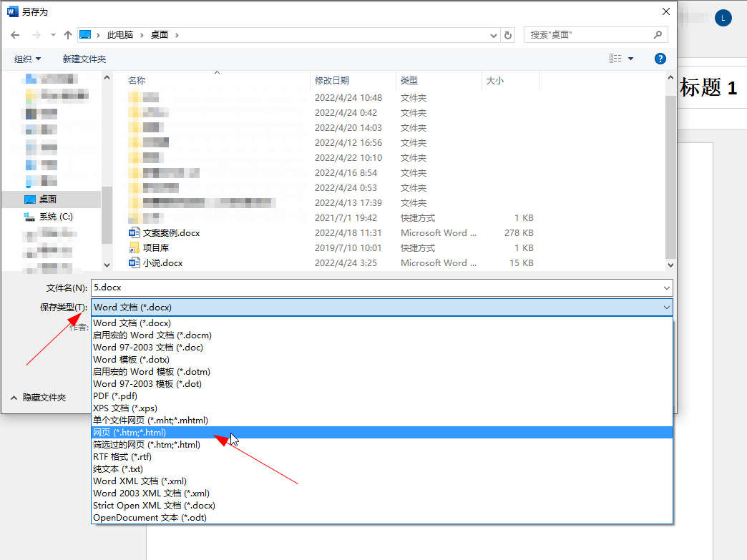Select 网页 (*.htm;*.html) option
The height and width of the screenshot is (560, 747).
(x=382, y=433)
